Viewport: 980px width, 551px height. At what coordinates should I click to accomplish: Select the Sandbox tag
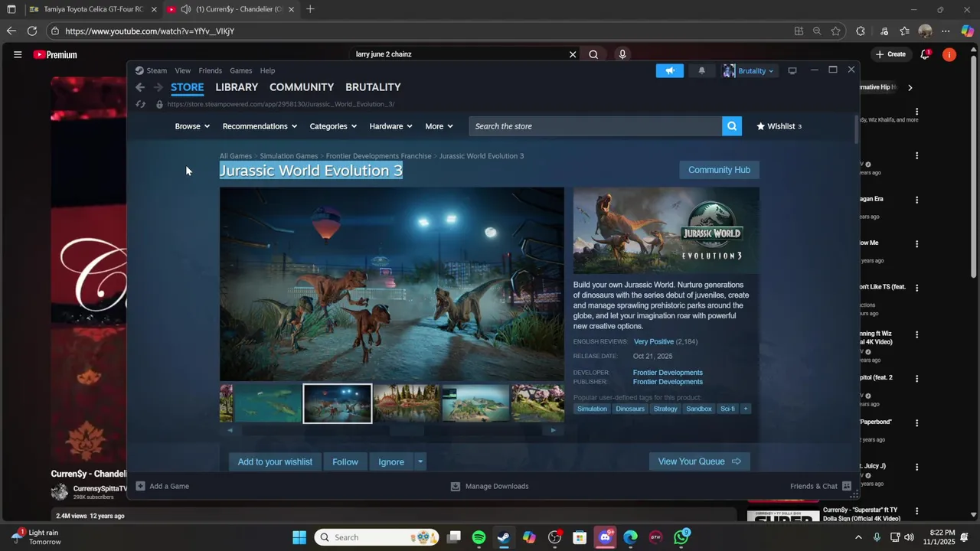(699, 409)
